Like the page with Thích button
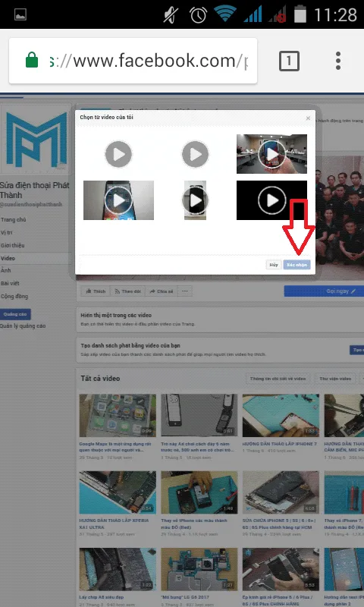364x607 pixels. [96, 291]
